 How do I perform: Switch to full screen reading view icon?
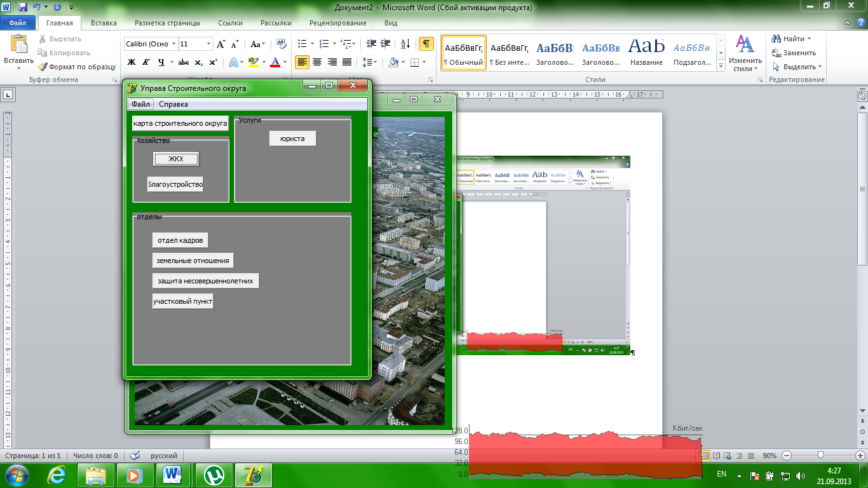[717, 456]
